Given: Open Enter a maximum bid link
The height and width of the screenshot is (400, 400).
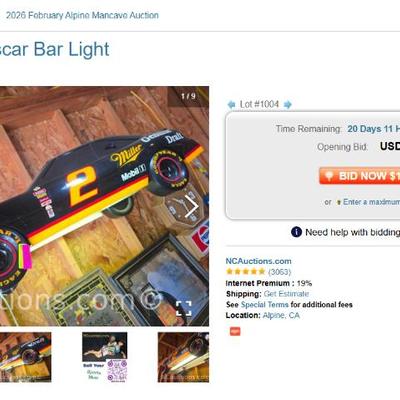Looking at the screenshot, I should 371,202.
